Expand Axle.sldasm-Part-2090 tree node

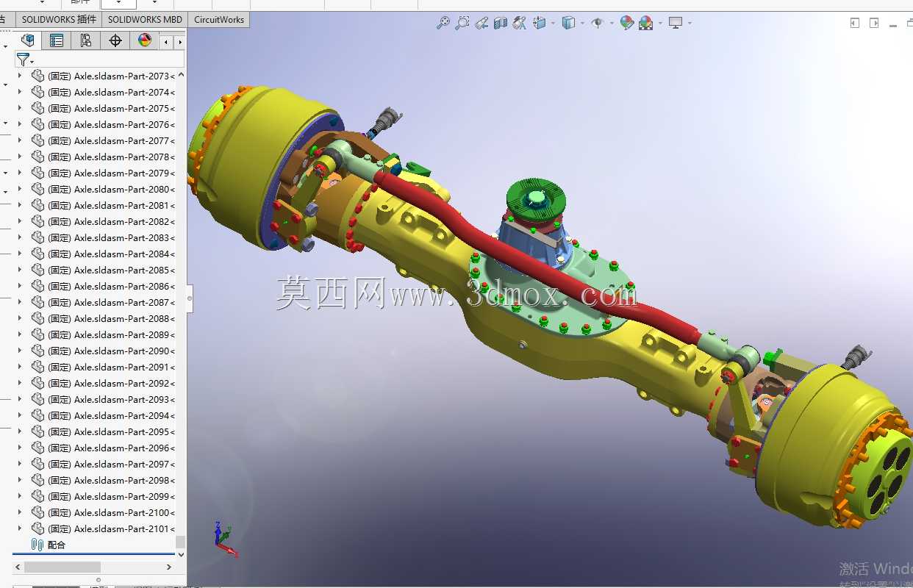(x=20, y=351)
